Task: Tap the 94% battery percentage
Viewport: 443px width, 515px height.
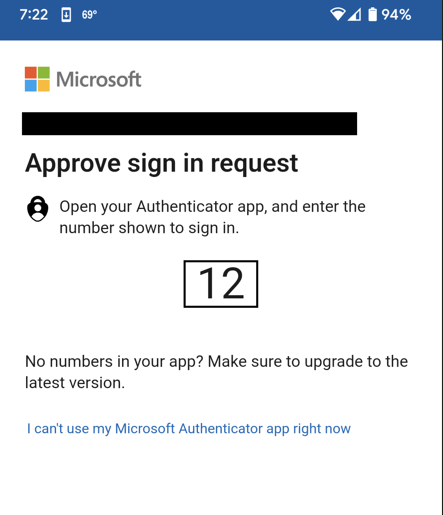Action: (396, 15)
